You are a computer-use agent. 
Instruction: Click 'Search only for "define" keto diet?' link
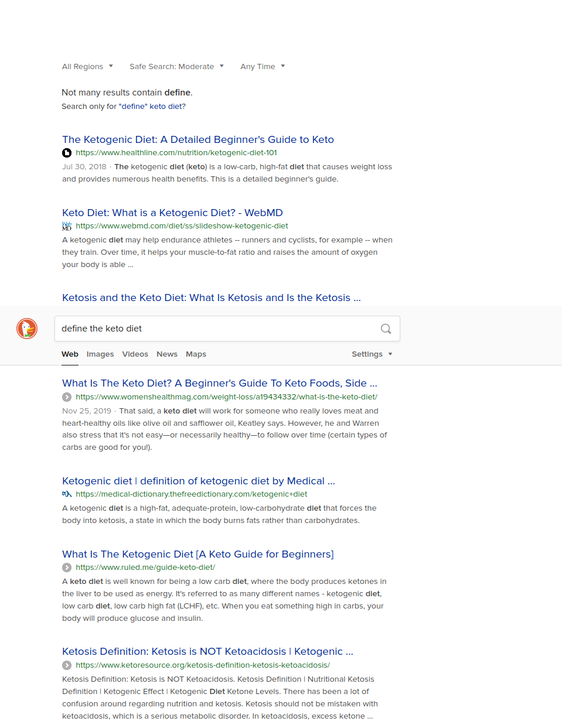124,107
